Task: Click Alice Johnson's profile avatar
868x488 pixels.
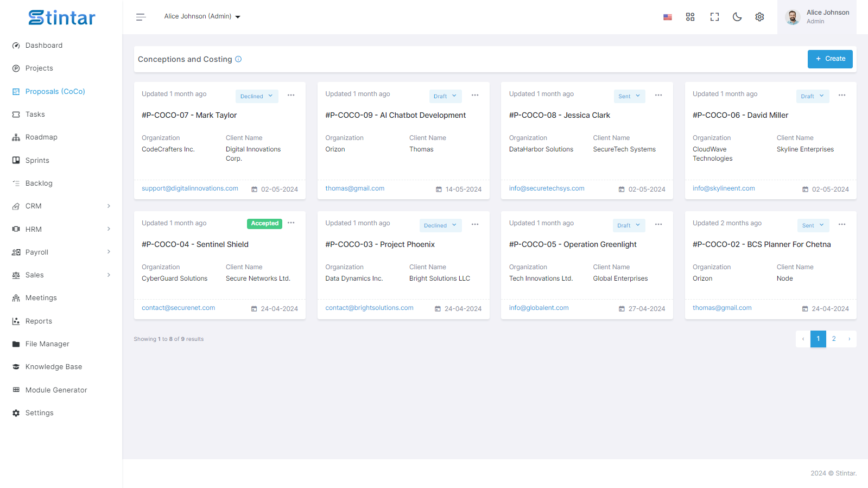Action: [x=793, y=17]
